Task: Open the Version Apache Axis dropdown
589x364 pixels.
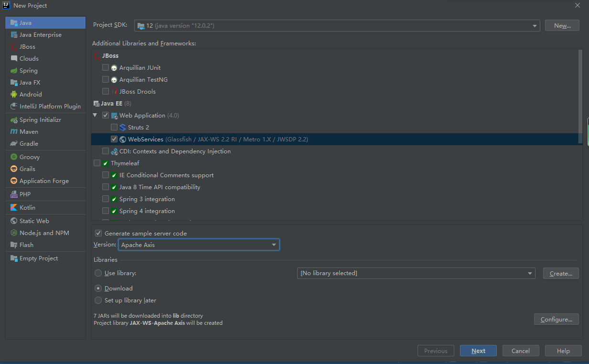Action: tap(199, 245)
